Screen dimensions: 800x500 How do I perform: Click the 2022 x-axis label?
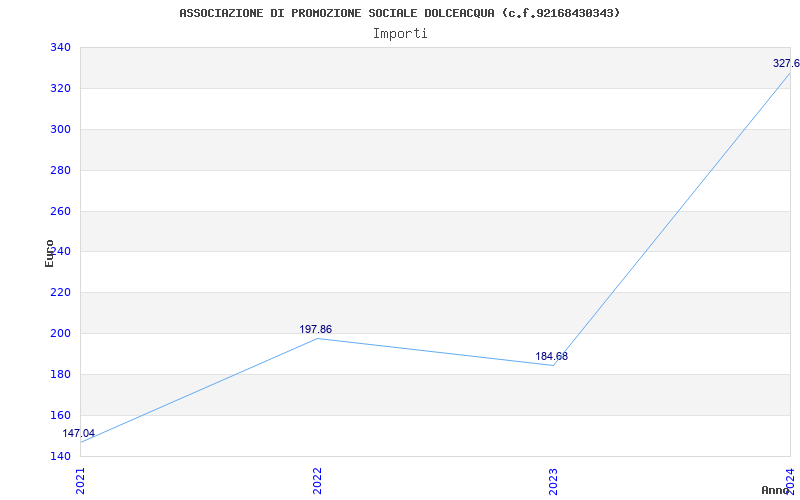(317, 480)
